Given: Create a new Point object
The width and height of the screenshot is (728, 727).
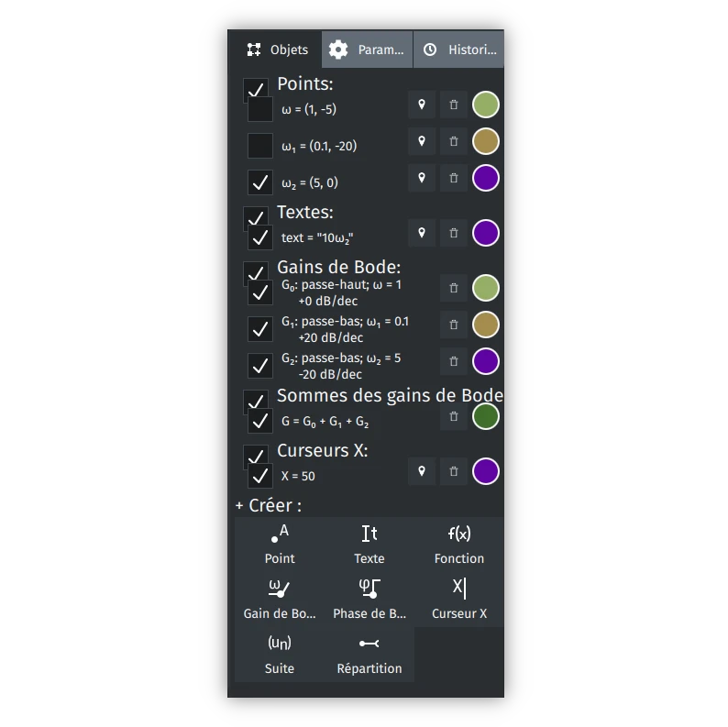Looking at the screenshot, I should pos(280,545).
